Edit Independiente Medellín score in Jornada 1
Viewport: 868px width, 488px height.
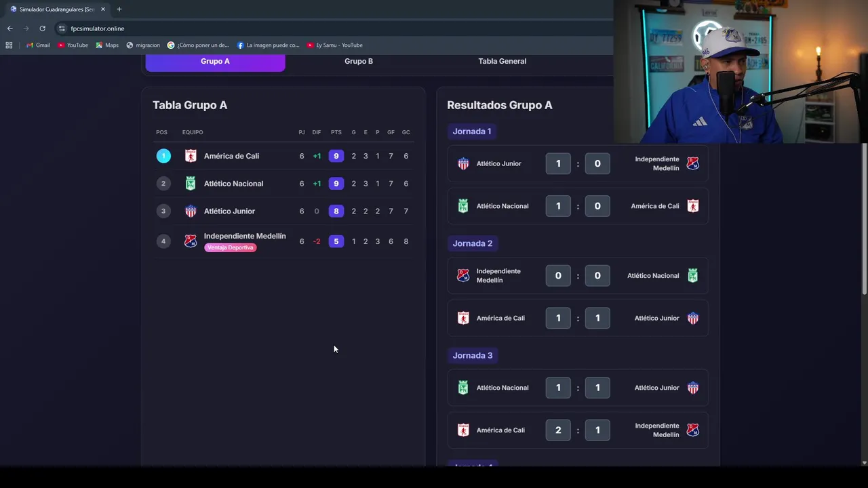pyautogui.click(x=597, y=163)
